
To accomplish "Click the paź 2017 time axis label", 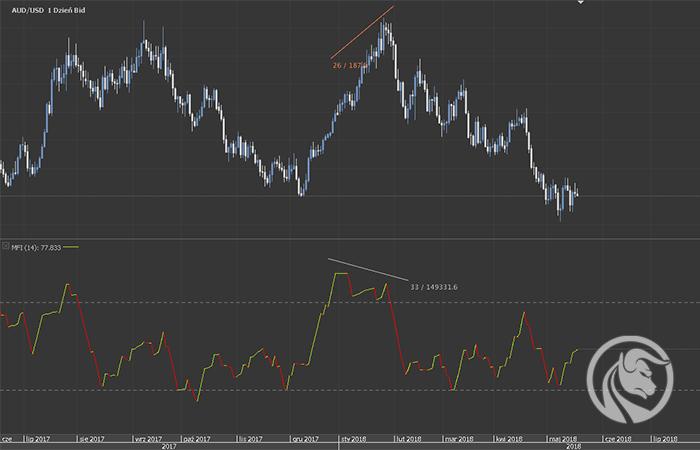I will pyautogui.click(x=197, y=439).
